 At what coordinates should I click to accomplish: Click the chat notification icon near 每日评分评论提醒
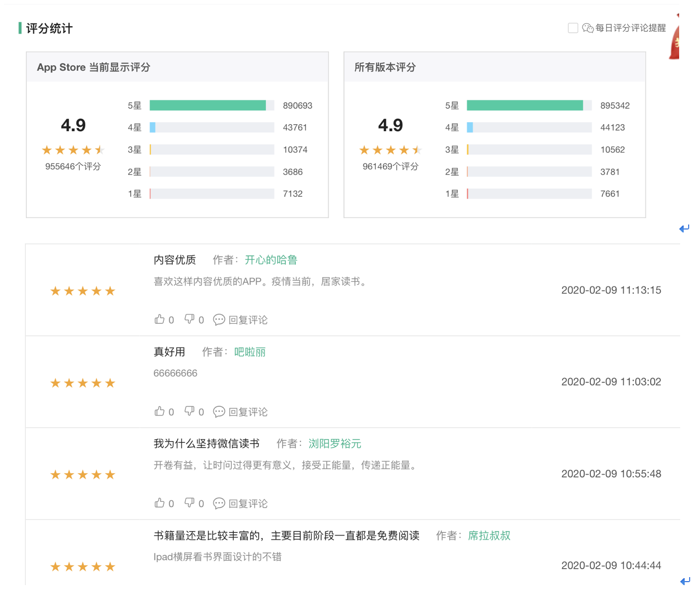[x=588, y=28]
